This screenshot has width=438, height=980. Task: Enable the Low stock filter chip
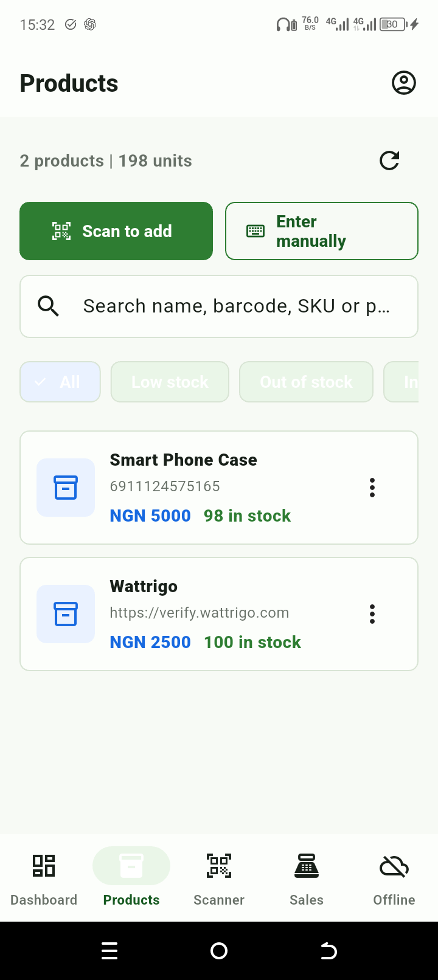pos(170,382)
